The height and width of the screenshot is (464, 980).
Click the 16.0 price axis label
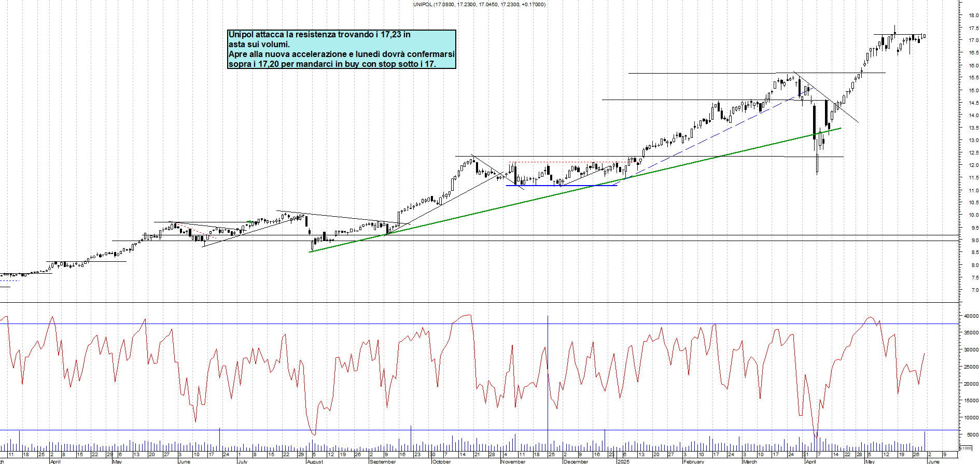tap(973, 66)
